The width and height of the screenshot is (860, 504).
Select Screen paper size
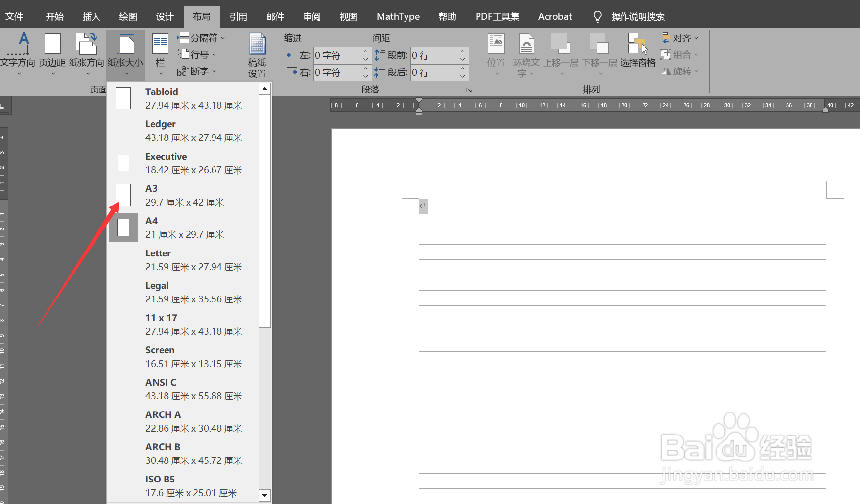click(183, 357)
